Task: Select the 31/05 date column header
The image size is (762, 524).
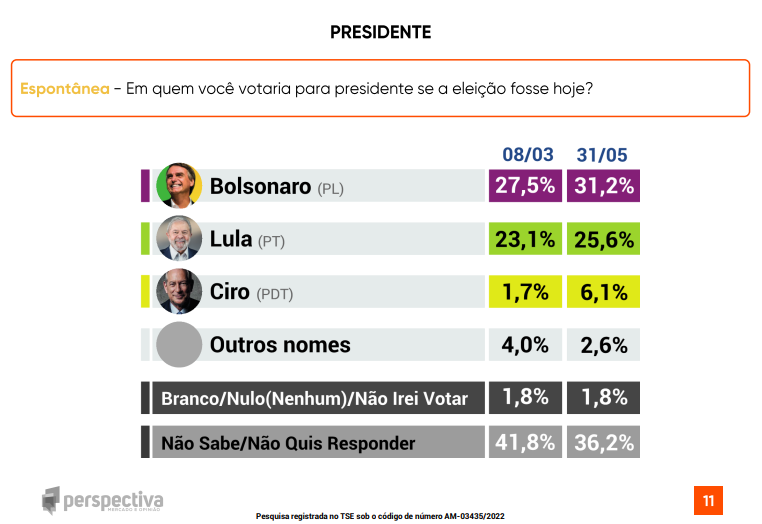Action: coord(602,155)
